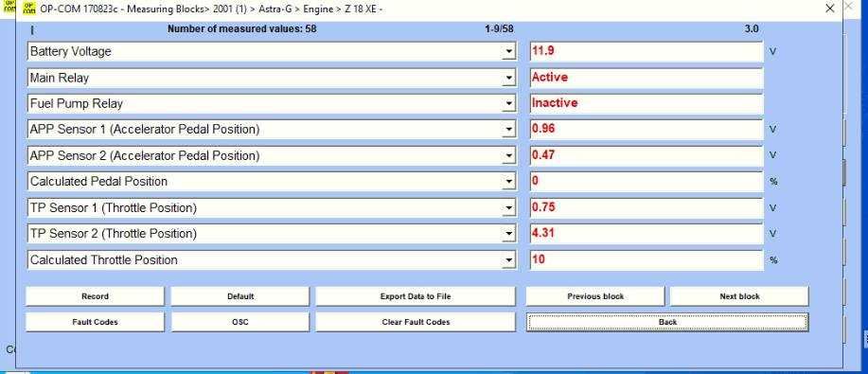Advance to the Next block
The height and width of the screenshot is (374, 868).
(x=739, y=296)
